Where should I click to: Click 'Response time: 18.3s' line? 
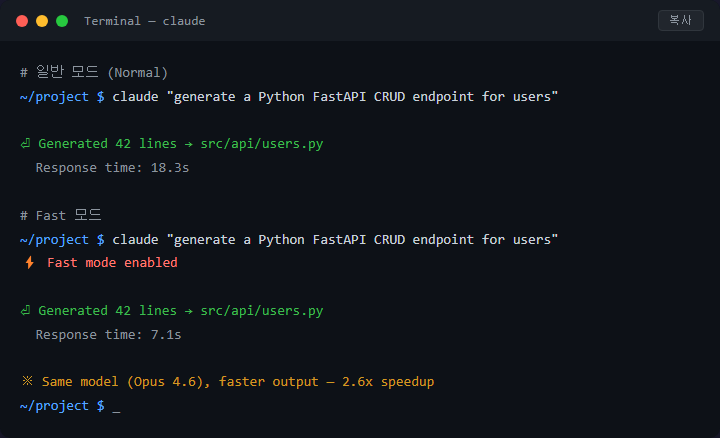[112, 168]
